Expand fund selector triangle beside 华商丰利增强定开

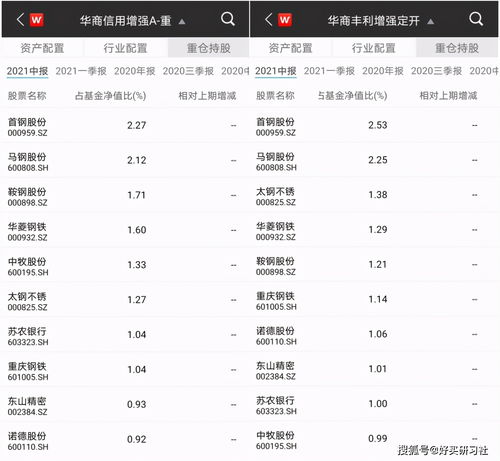point(430,22)
